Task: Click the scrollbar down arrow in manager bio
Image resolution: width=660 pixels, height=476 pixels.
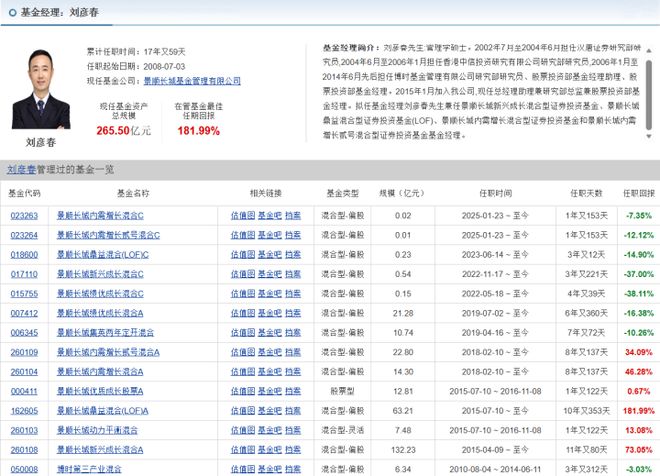Action: tap(649, 136)
